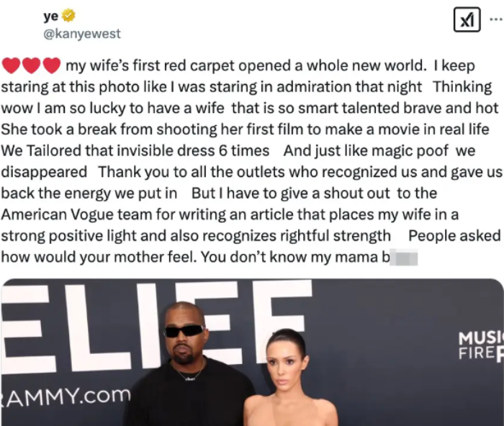This screenshot has width=504, height=426.
Task: Click 'my wife's first red carpet' text
Action: point(150,66)
